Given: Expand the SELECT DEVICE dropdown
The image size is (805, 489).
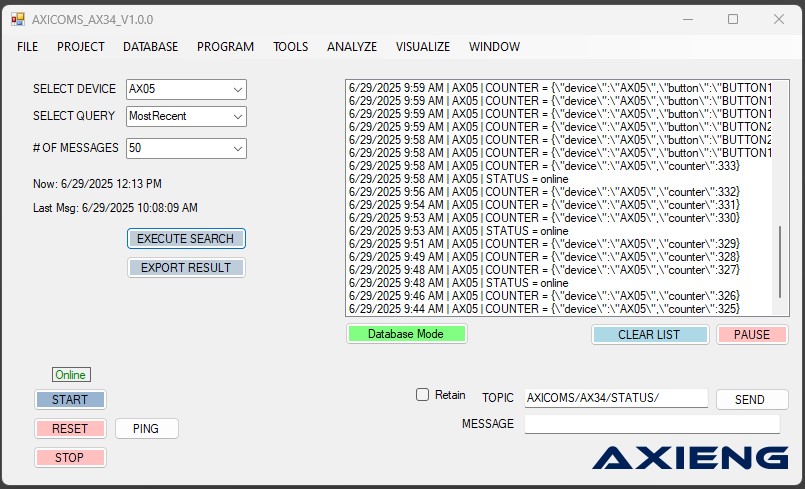Looking at the screenshot, I should [238, 89].
